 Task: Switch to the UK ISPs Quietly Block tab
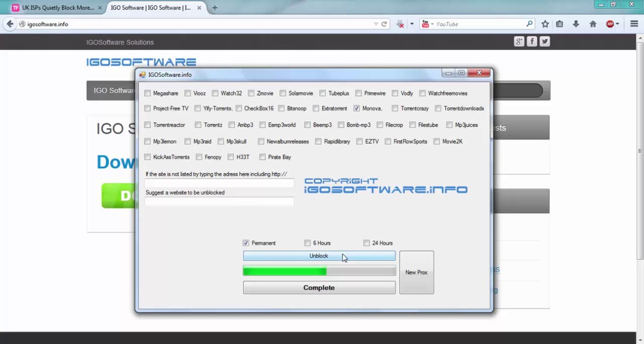[x=57, y=8]
